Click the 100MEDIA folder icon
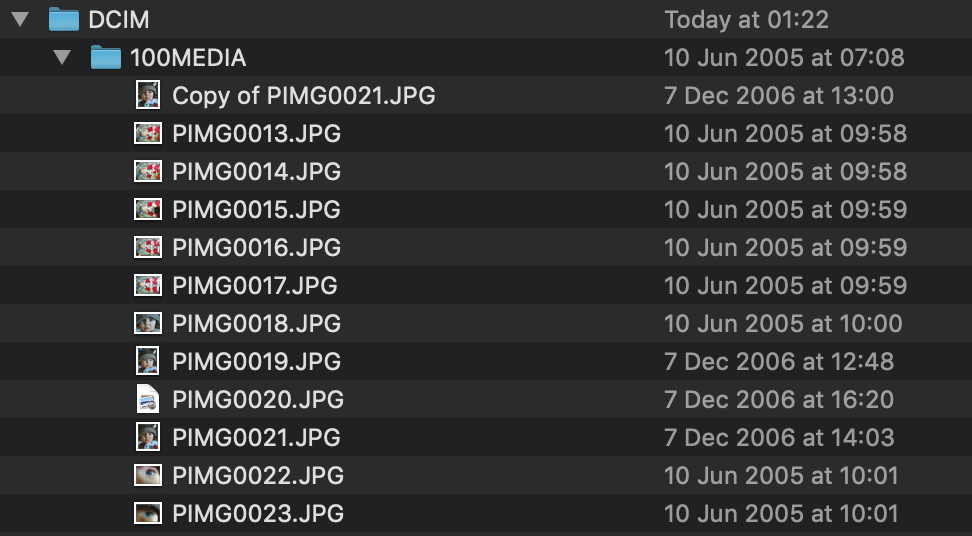 pyautogui.click(x=106, y=57)
